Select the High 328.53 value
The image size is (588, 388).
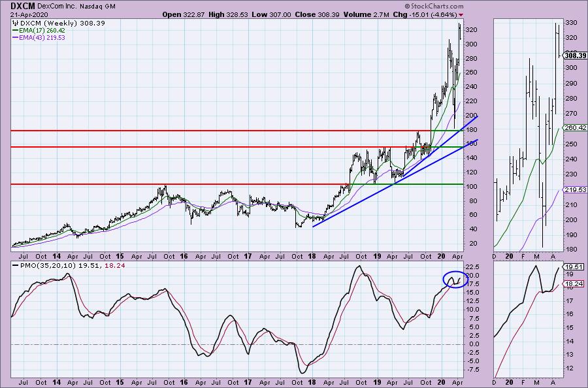tap(229, 14)
